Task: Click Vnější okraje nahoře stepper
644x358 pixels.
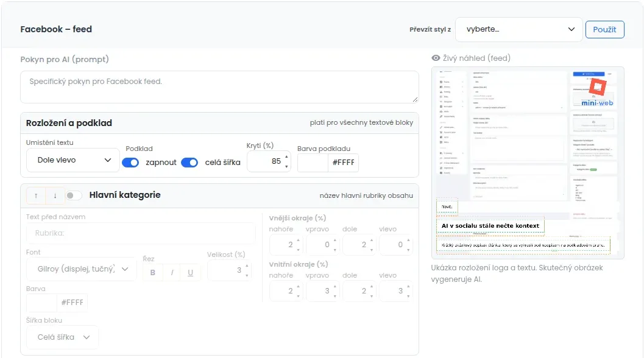Action: [286, 245]
